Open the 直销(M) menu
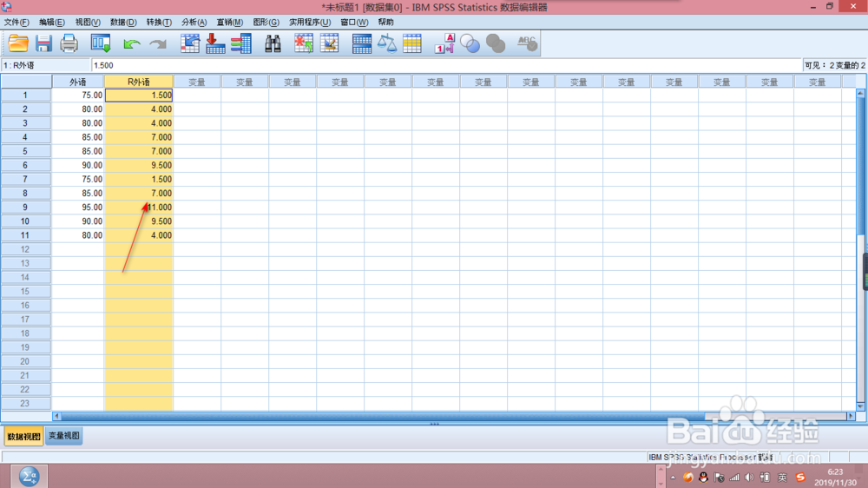868x488 pixels. [x=230, y=23]
